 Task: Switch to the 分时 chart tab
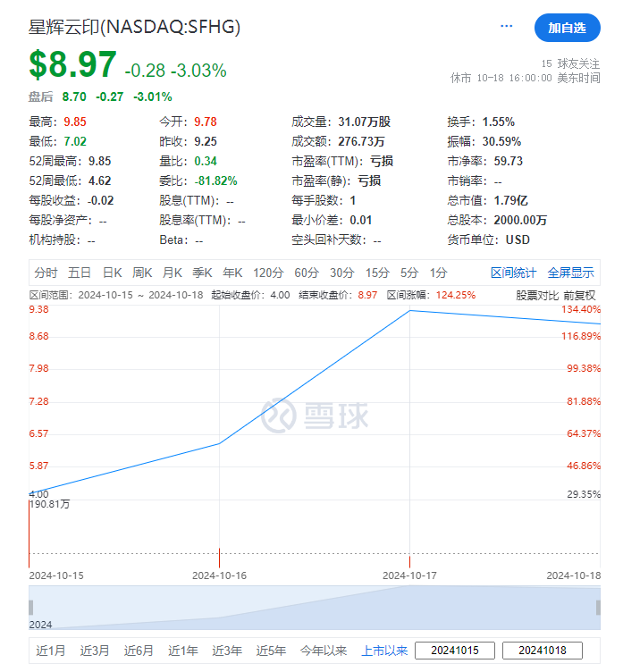pyautogui.click(x=46, y=273)
